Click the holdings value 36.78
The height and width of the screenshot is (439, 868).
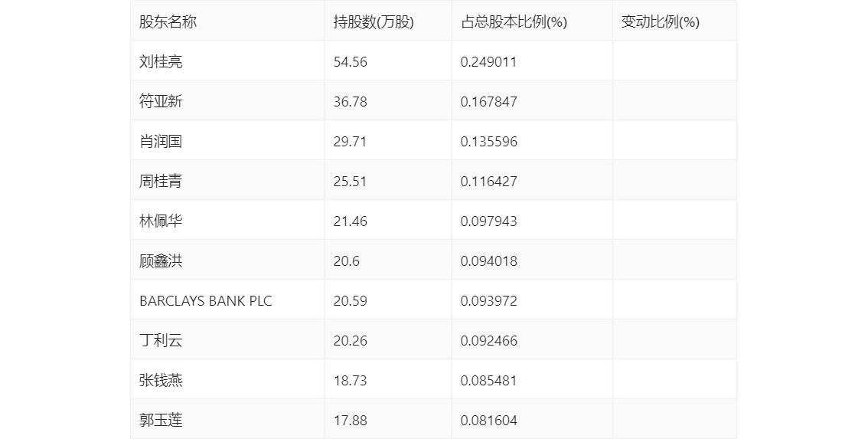(351, 101)
